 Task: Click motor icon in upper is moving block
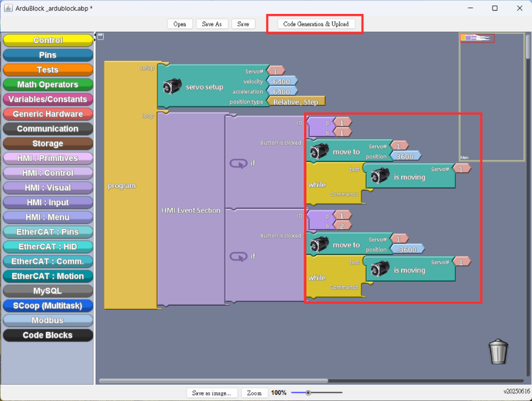click(380, 177)
